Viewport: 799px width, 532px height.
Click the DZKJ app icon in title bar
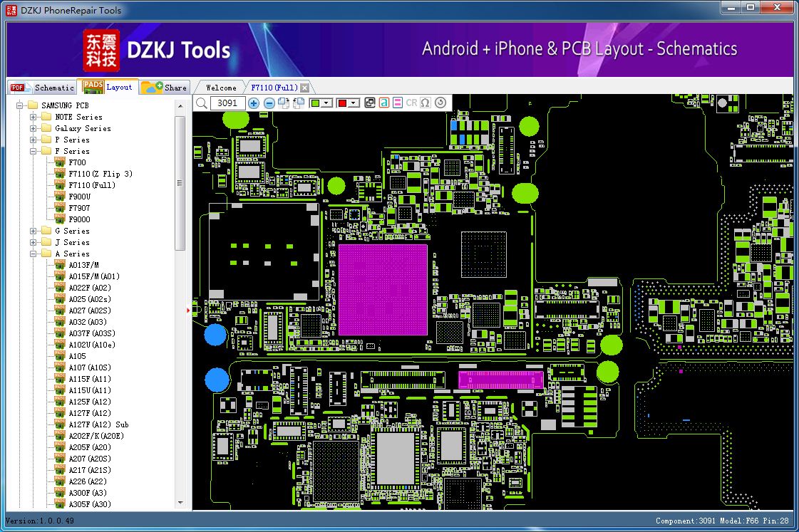(x=11, y=10)
